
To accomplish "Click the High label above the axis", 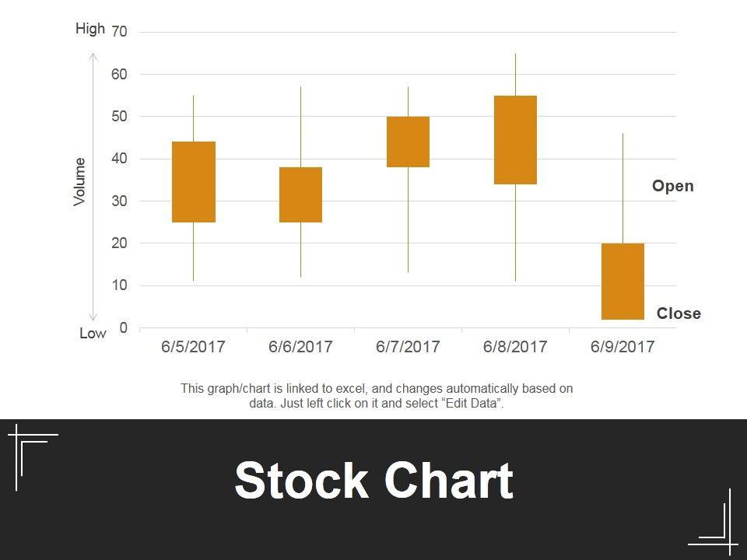I will [90, 29].
